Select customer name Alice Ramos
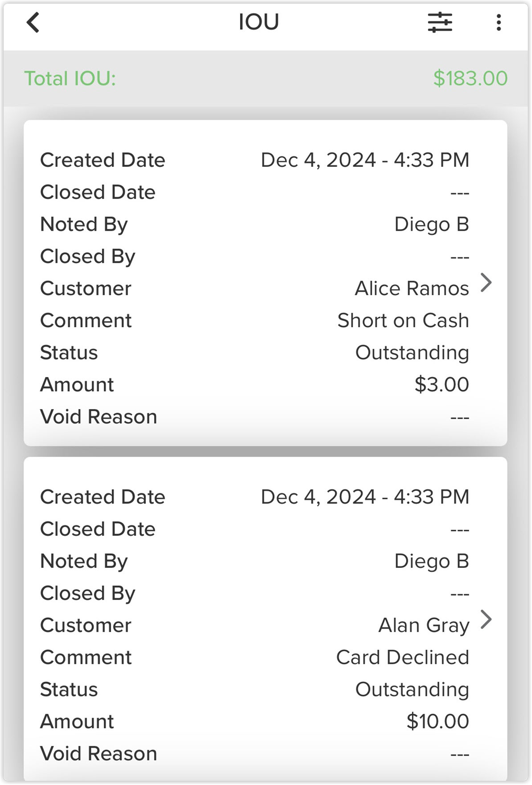Viewport: 532px width, 785px height. coord(411,288)
